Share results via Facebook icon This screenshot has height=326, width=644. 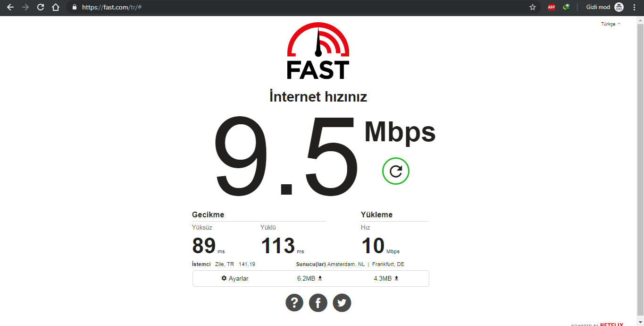coord(318,302)
